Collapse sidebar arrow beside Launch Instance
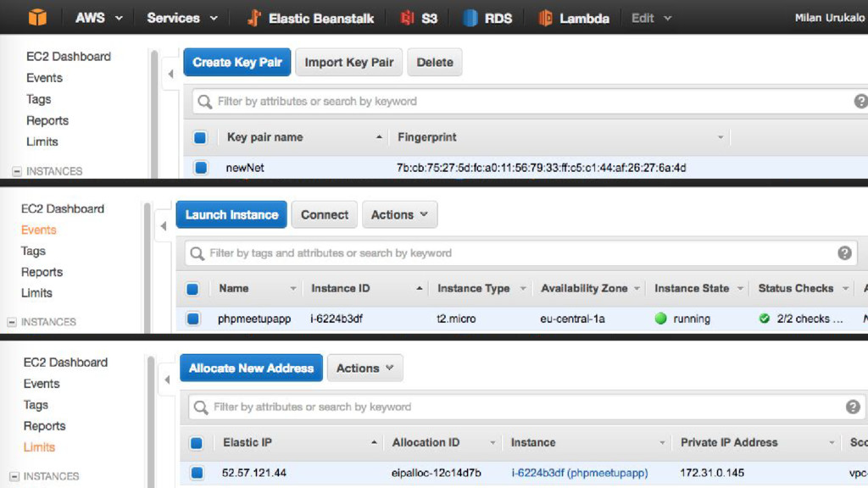 pyautogui.click(x=164, y=225)
